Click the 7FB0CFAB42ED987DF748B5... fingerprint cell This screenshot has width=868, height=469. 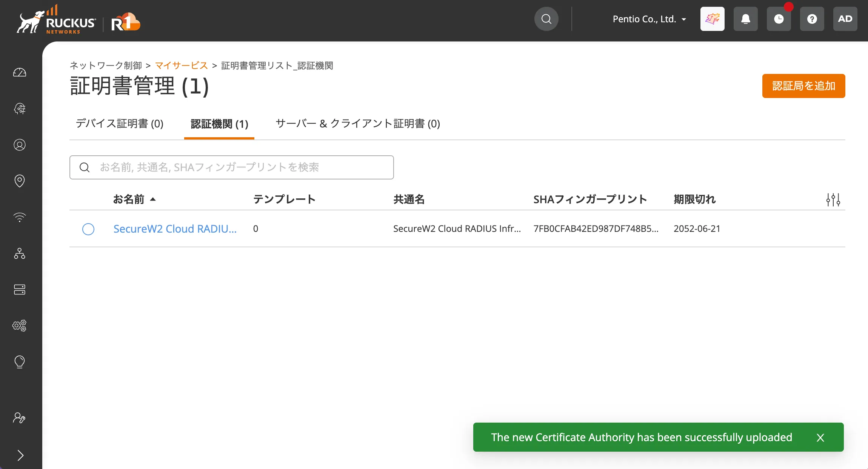pos(596,229)
